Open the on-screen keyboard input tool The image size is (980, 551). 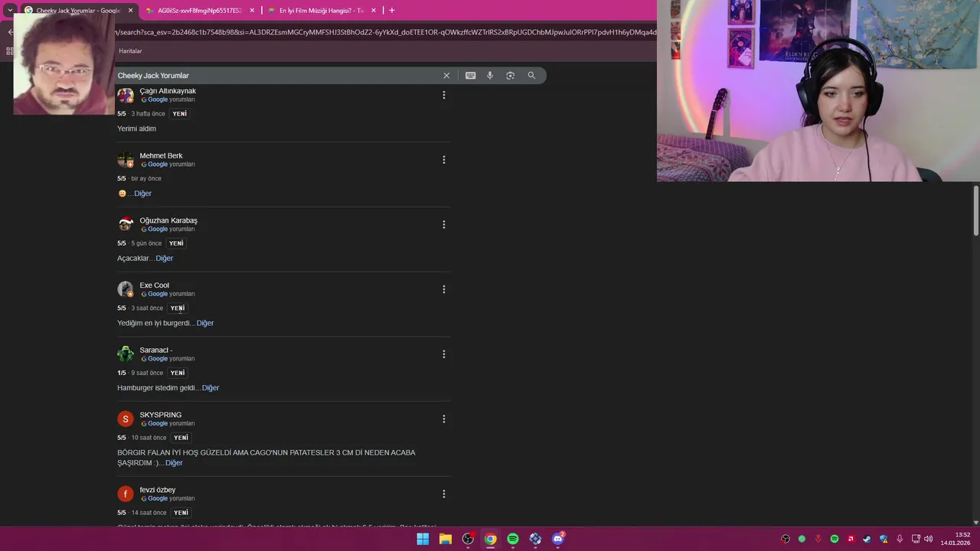click(x=470, y=76)
